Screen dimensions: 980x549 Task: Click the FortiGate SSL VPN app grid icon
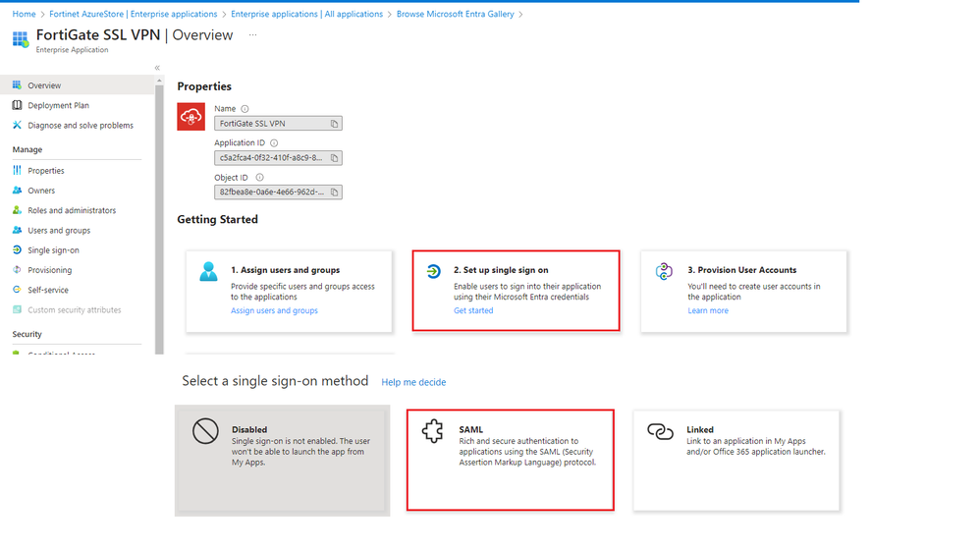[20, 39]
